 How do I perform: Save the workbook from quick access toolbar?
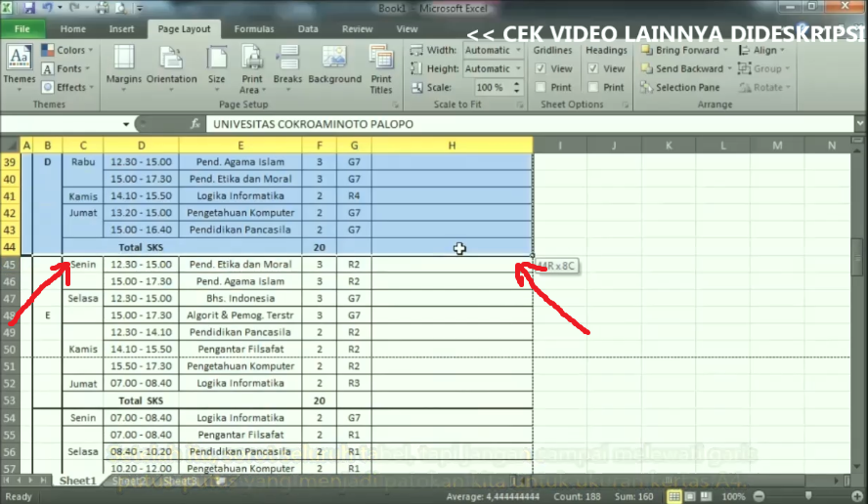point(28,8)
